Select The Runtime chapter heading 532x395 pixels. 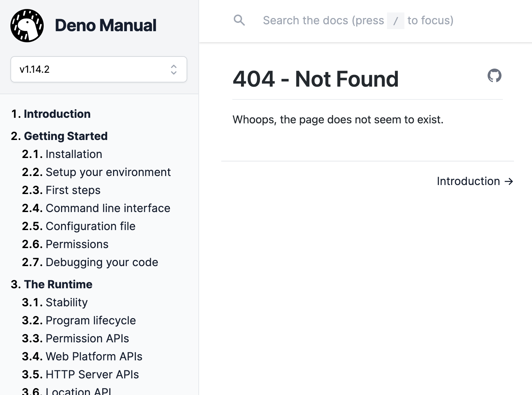58,284
